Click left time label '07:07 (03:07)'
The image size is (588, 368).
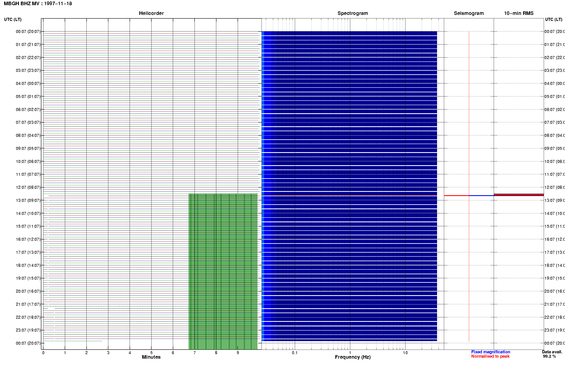28,122
